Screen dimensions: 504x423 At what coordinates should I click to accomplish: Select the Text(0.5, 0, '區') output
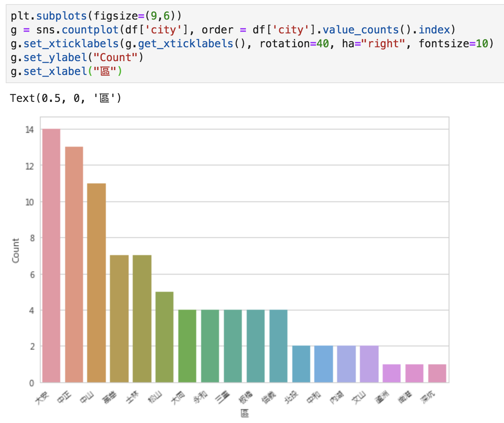click(x=66, y=98)
